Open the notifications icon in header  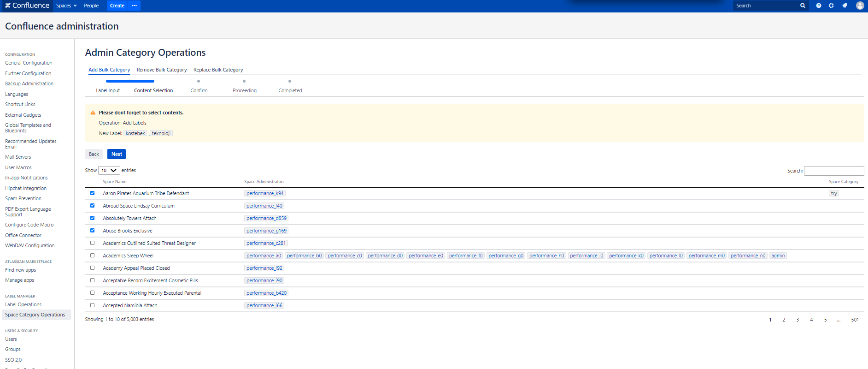tap(845, 6)
